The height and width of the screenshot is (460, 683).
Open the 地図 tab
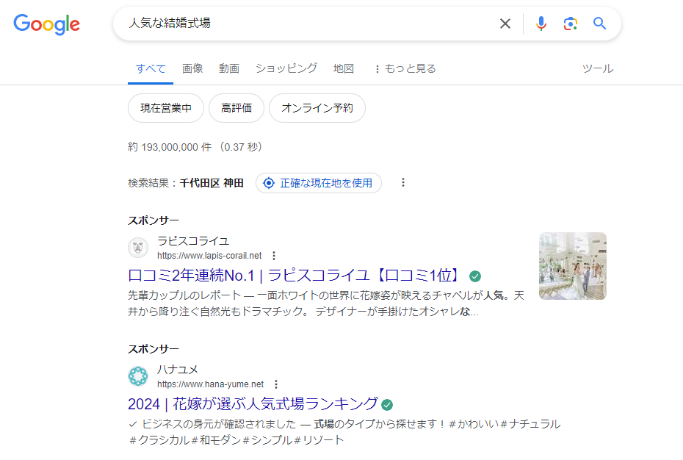pyautogui.click(x=344, y=69)
